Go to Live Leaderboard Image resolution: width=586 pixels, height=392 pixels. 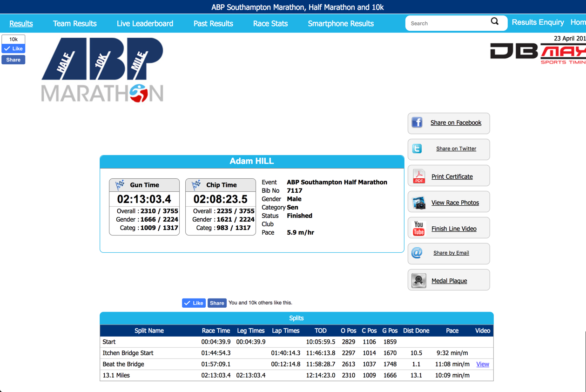(x=145, y=23)
